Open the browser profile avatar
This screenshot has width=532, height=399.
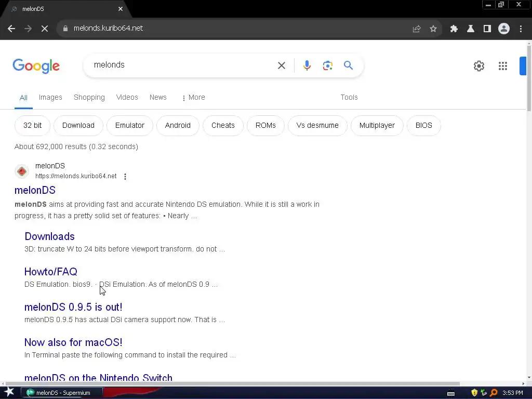(504, 29)
